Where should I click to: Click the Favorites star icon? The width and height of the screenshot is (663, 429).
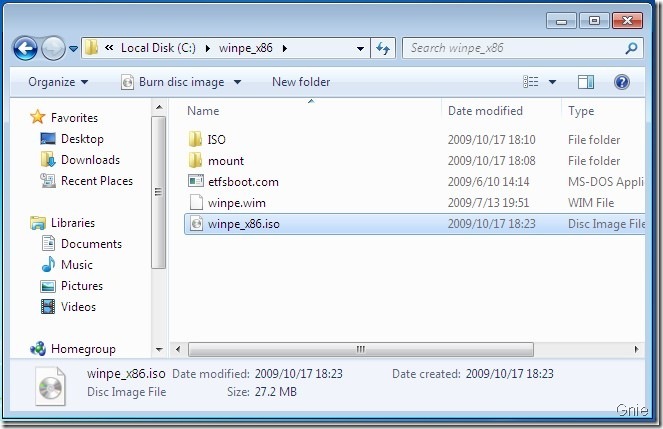pos(38,117)
